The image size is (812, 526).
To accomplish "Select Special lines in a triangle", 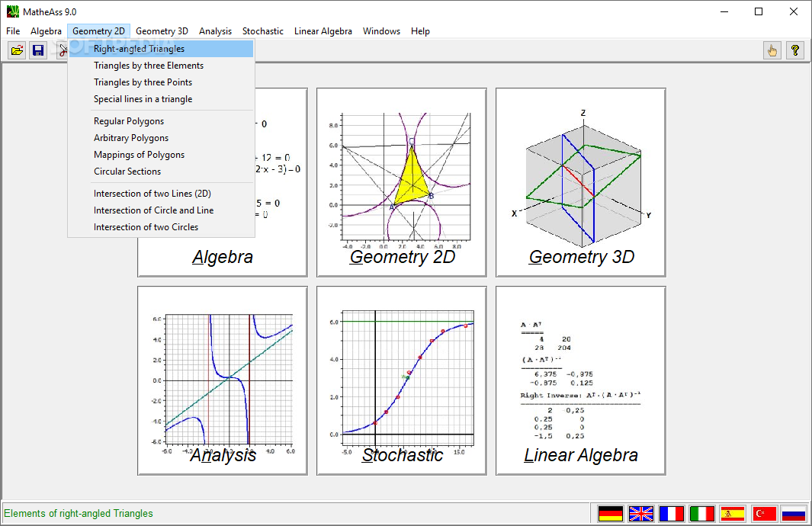I will click(x=161, y=99).
